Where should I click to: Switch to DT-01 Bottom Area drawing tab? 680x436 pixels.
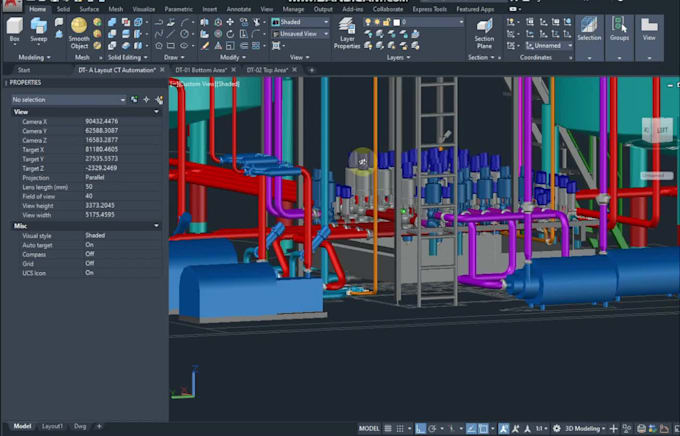click(x=196, y=70)
